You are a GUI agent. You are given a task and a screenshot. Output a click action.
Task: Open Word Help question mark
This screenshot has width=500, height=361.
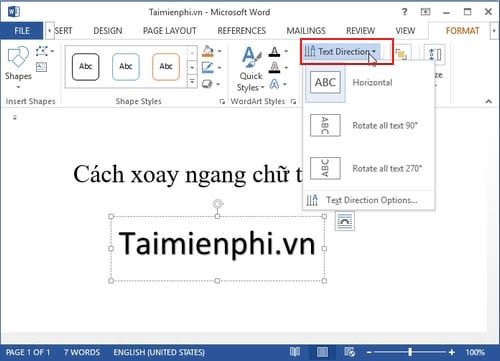pos(405,12)
